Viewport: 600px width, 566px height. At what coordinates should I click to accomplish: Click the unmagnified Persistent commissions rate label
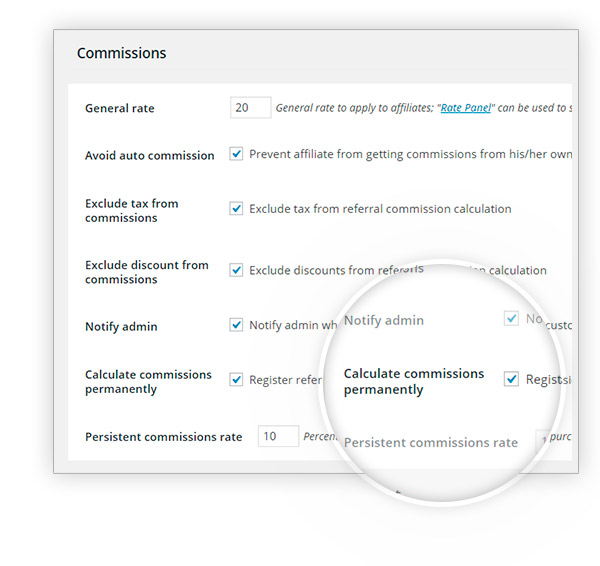pos(164,437)
